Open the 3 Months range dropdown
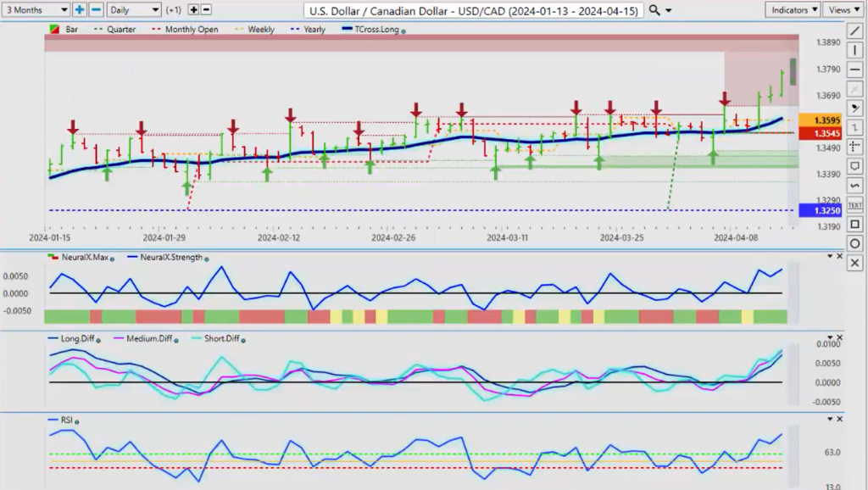Image resolution: width=868 pixels, height=490 pixels. click(36, 10)
